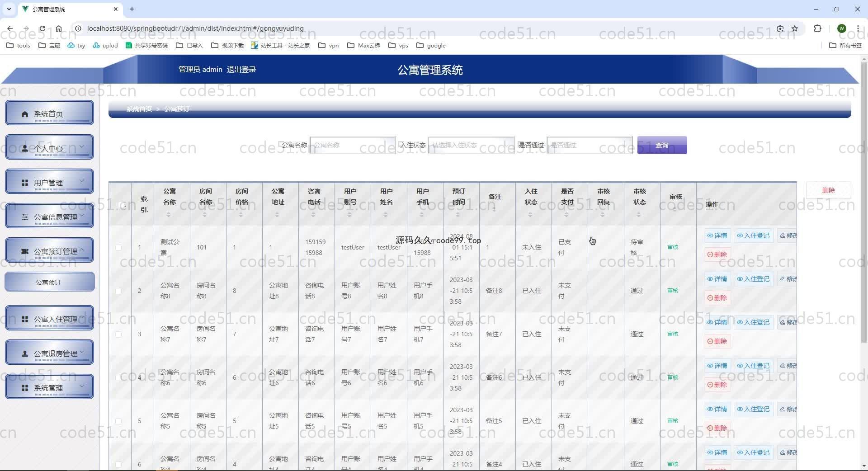
Task: Expand the 个人中心 sidebar menu
Action: pos(49,147)
